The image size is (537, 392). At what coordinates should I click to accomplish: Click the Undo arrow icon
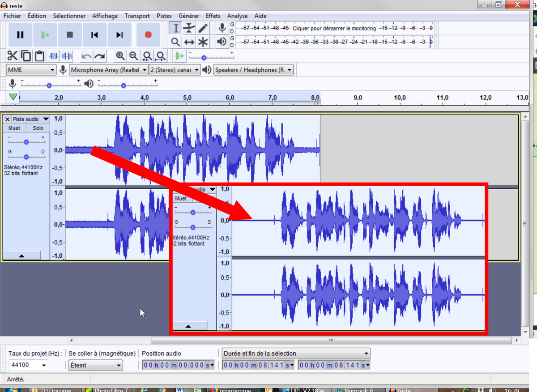point(86,55)
